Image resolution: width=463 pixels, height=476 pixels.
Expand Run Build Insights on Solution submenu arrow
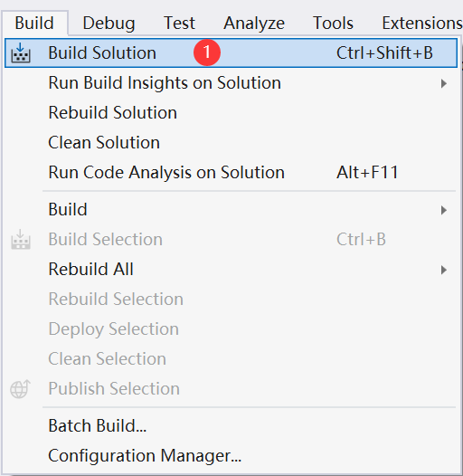(x=444, y=83)
